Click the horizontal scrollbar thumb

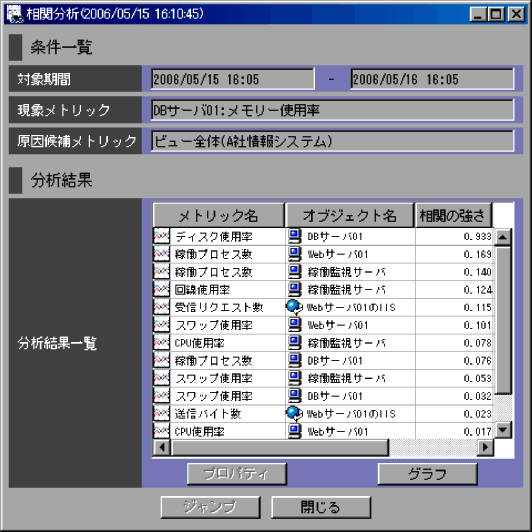click(280, 447)
